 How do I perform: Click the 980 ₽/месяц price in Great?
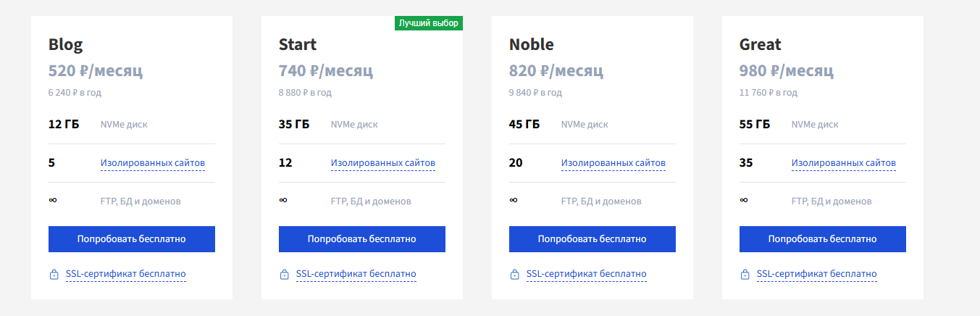pyautogui.click(x=787, y=71)
